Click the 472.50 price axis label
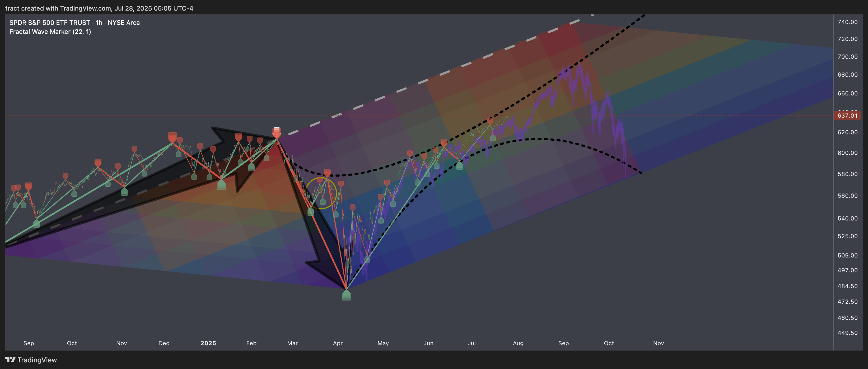The image size is (868, 369). tap(847, 301)
